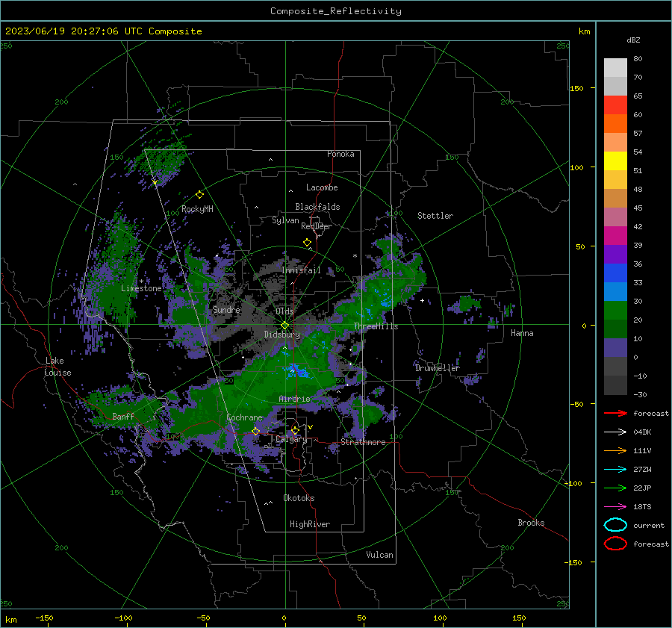
Task: Click the Hanna label
Action: (522, 333)
